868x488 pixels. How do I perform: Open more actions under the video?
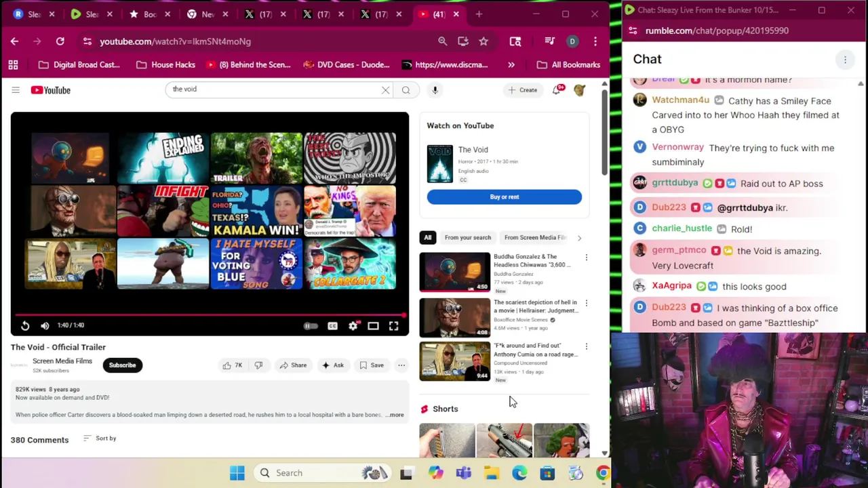pos(401,365)
